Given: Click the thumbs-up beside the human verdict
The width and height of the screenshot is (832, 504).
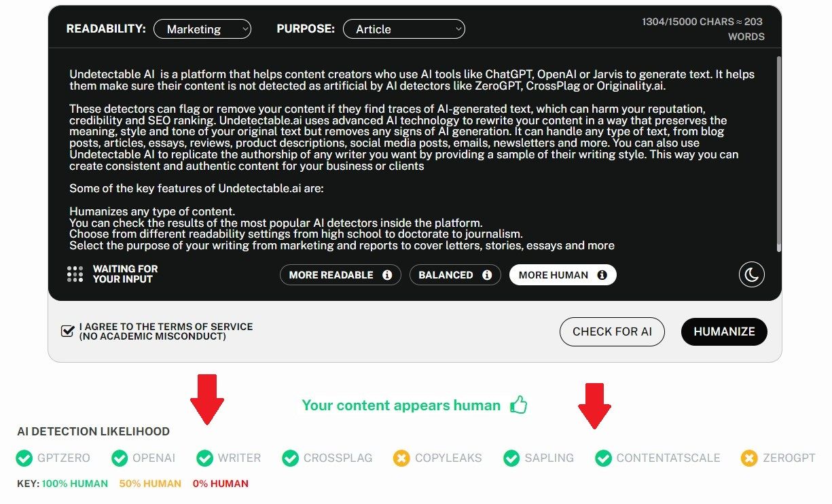Looking at the screenshot, I should (519, 404).
